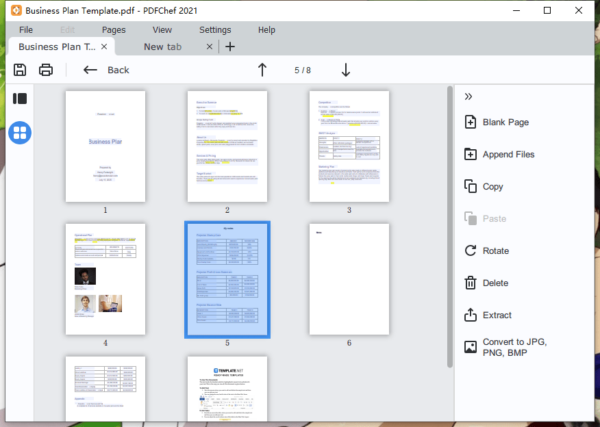Open the Help menu
Screen dimensions: 600x427
coord(267,30)
